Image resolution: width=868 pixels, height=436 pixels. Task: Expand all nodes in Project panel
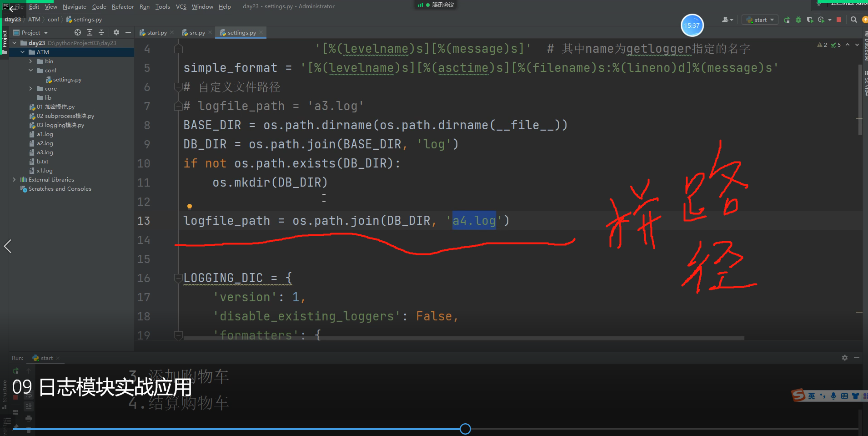(x=90, y=32)
